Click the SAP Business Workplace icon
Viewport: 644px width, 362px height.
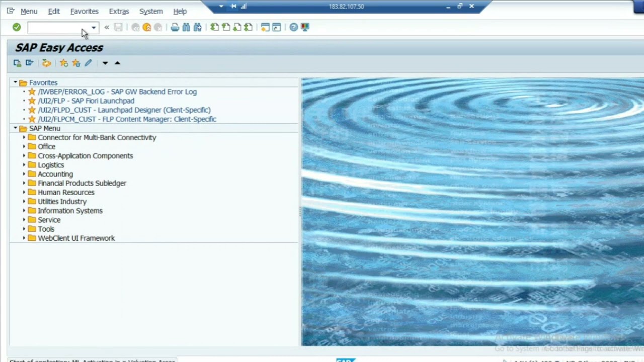[46, 63]
